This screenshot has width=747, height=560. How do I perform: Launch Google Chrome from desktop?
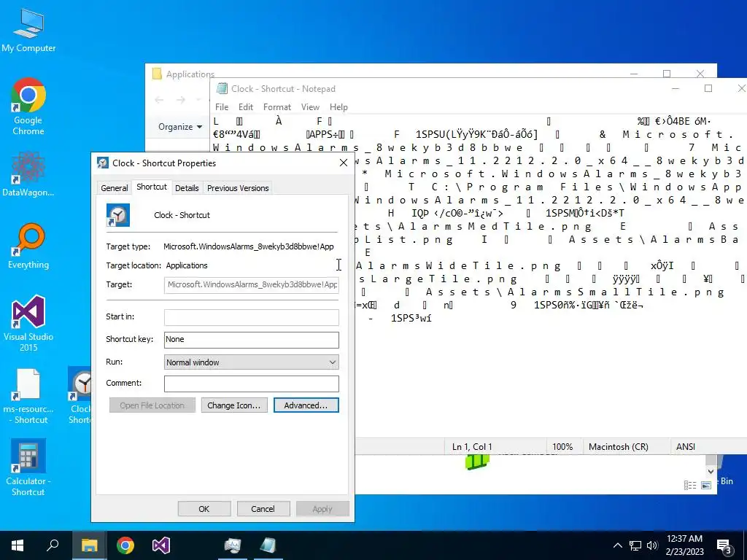tap(28, 106)
